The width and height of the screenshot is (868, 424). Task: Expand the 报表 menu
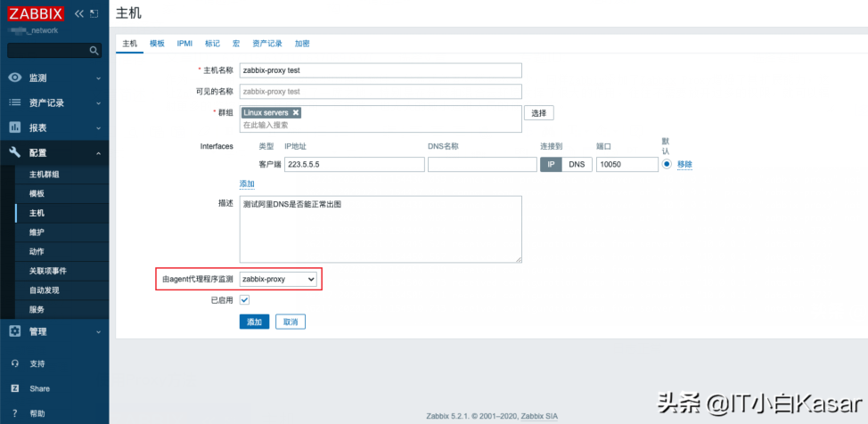pyautogui.click(x=99, y=128)
